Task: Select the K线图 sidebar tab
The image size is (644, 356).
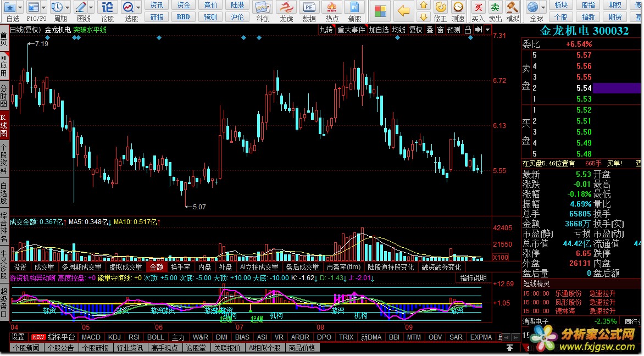Action: click(x=4, y=126)
